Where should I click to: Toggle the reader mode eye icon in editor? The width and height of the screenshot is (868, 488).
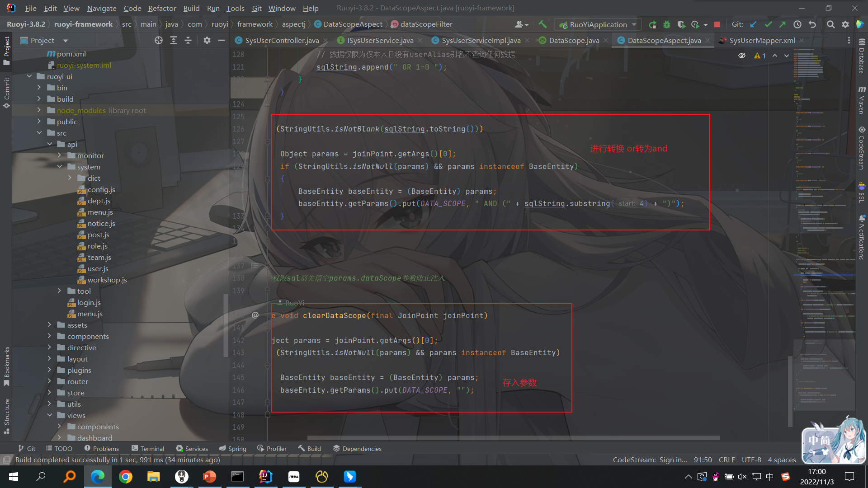pyautogui.click(x=742, y=56)
